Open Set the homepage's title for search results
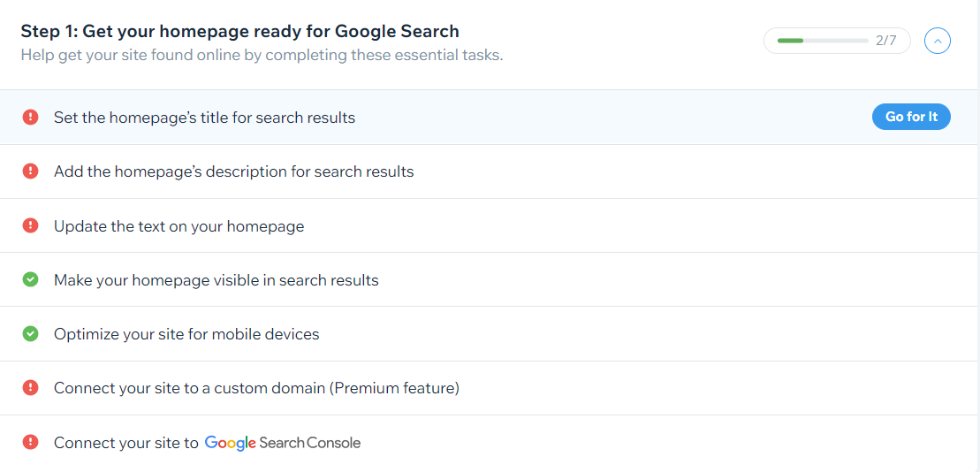The image size is (980, 472). pyautogui.click(x=204, y=117)
